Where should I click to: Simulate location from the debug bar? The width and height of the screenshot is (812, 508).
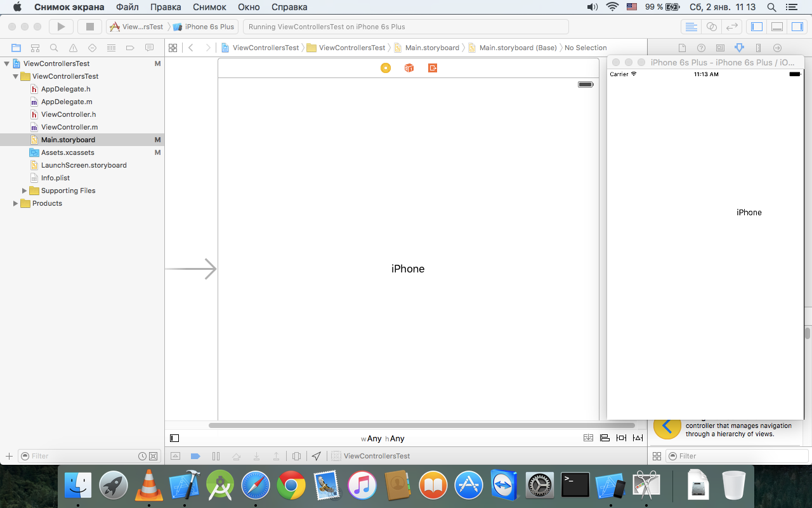(316, 456)
